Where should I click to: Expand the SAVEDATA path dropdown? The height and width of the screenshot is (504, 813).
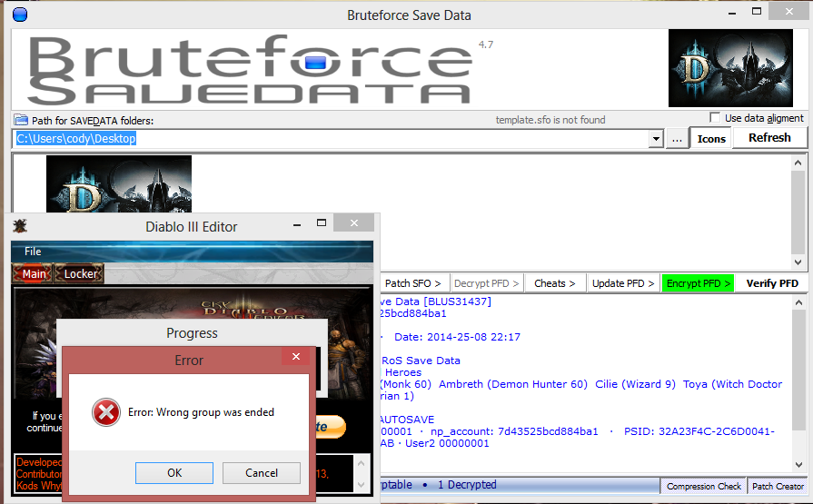[x=656, y=139]
